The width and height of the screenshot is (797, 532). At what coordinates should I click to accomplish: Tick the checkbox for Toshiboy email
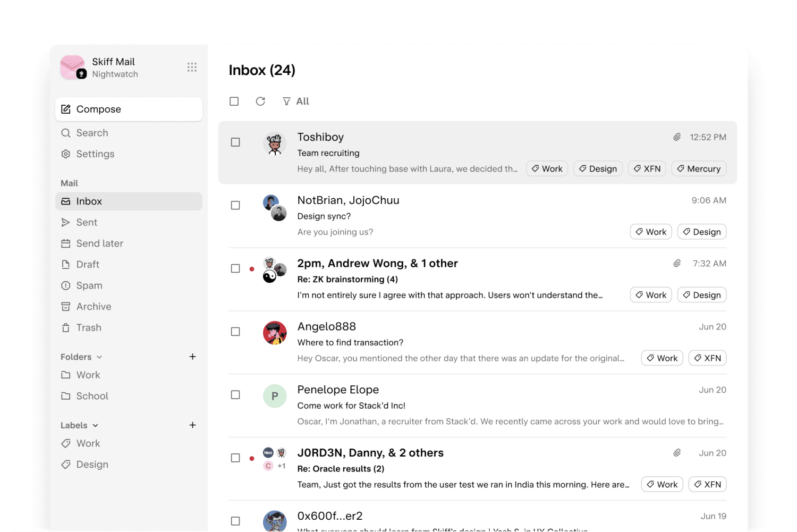[x=235, y=142]
